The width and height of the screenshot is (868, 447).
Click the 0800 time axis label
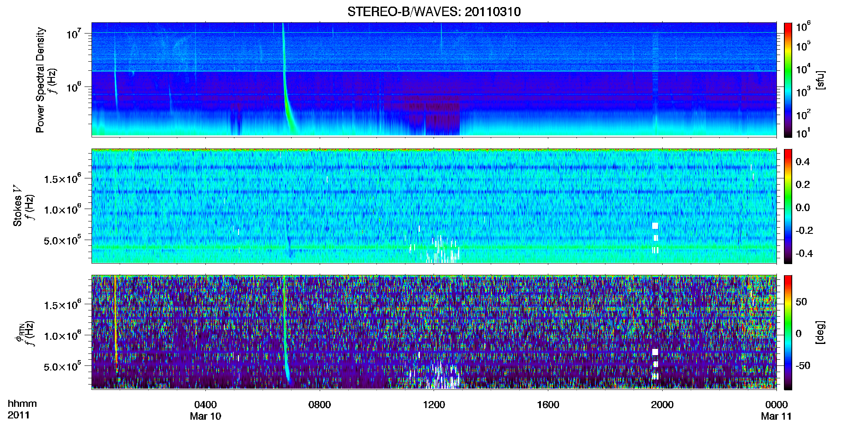pyautogui.click(x=320, y=404)
